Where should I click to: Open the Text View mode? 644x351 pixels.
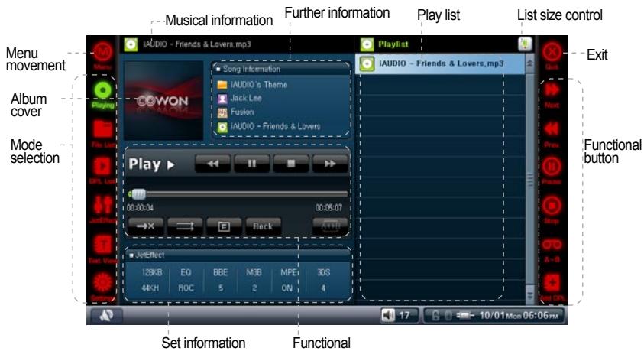102,245
